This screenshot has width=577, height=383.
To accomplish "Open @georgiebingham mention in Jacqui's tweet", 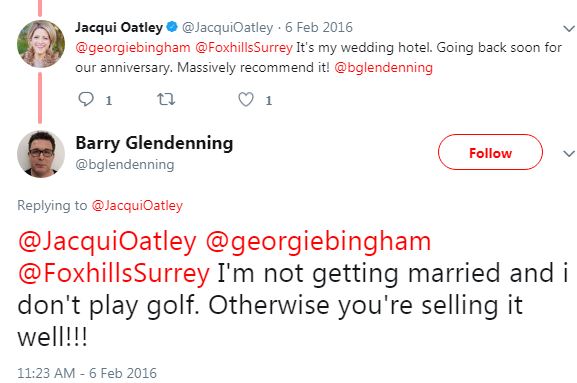I will (133, 48).
